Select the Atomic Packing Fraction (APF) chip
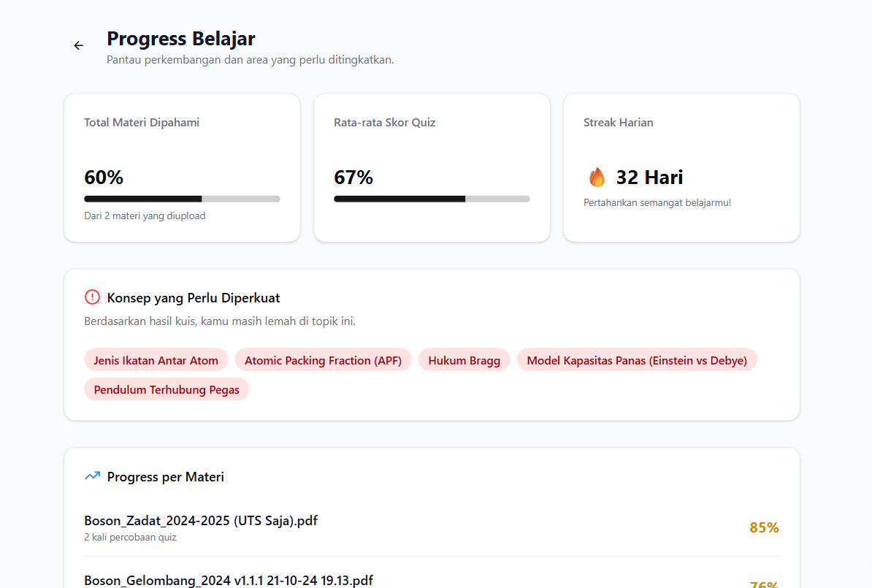Screen dimensions: 872x588 coord(324,359)
